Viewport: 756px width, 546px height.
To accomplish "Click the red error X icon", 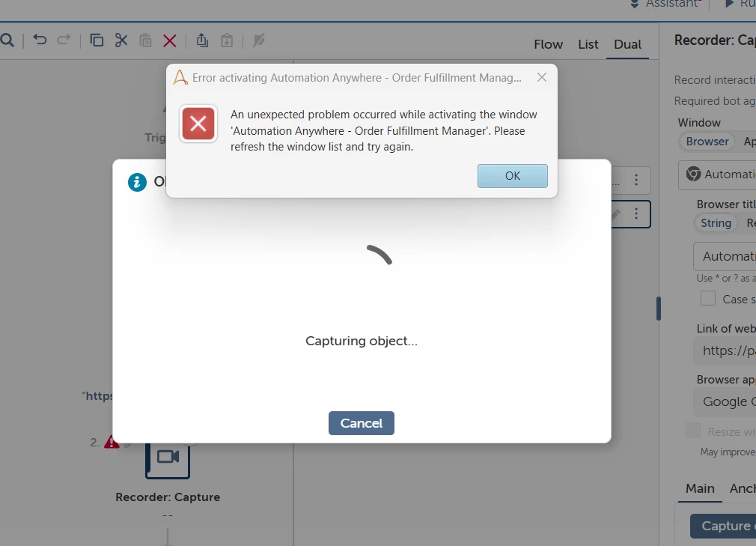I will tap(198, 124).
